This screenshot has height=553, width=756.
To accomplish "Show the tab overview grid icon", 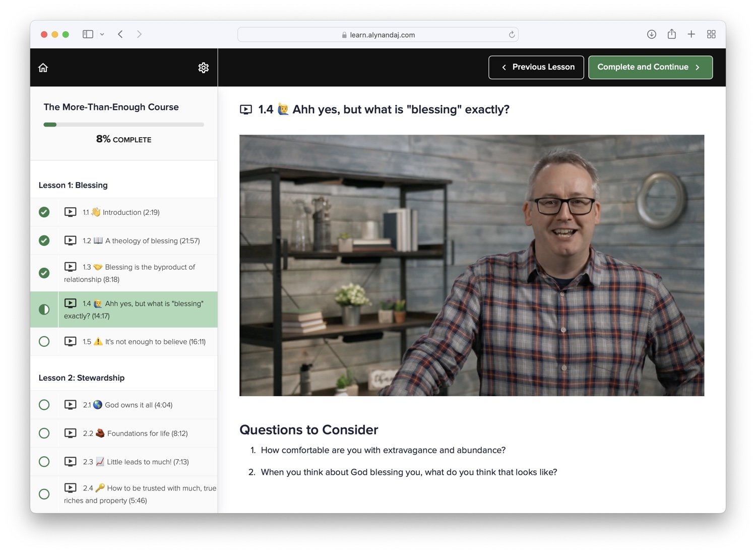I will (x=711, y=34).
